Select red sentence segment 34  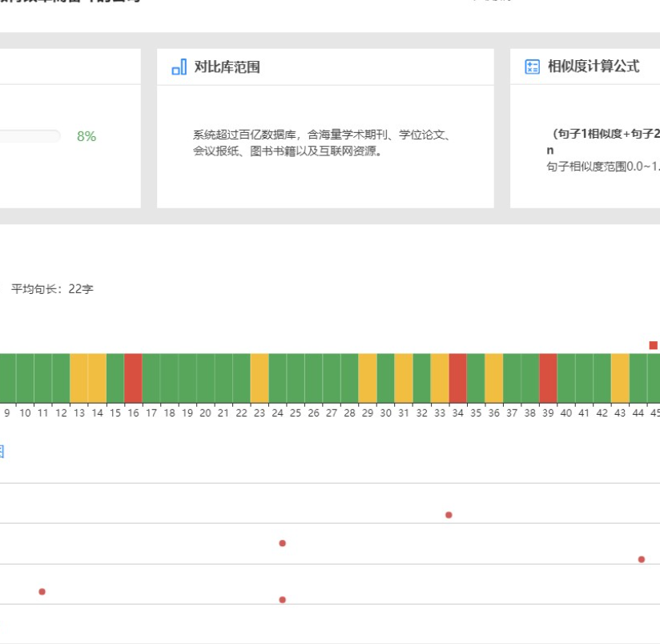pyautogui.click(x=457, y=377)
